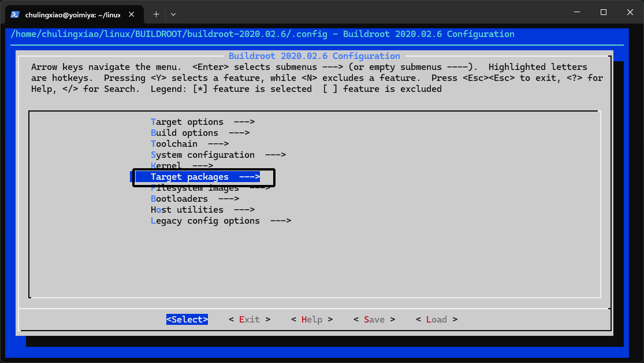Open the Target options submenu
The width and height of the screenshot is (644, 363).
[x=203, y=122]
